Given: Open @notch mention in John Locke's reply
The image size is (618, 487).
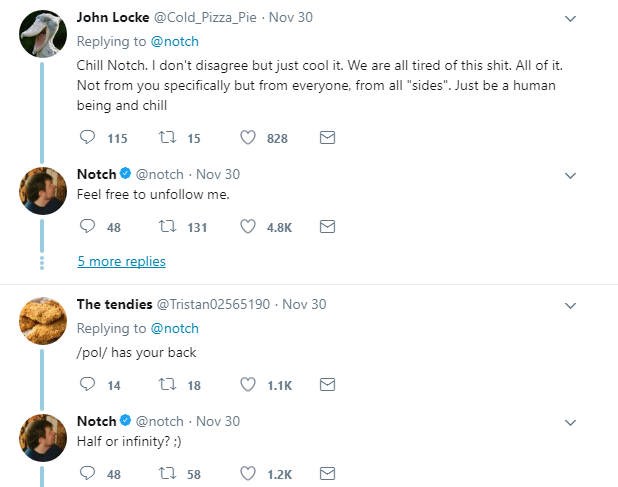Looking at the screenshot, I should click(x=175, y=41).
